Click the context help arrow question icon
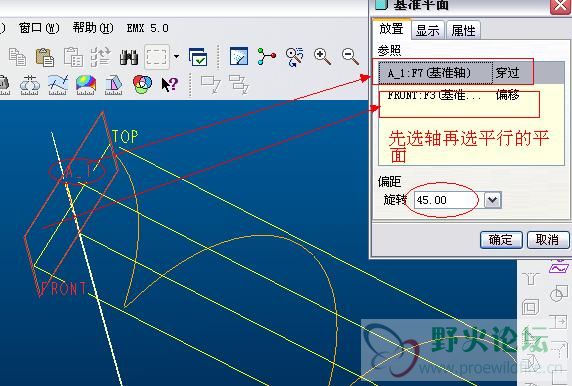 tap(170, 85)
